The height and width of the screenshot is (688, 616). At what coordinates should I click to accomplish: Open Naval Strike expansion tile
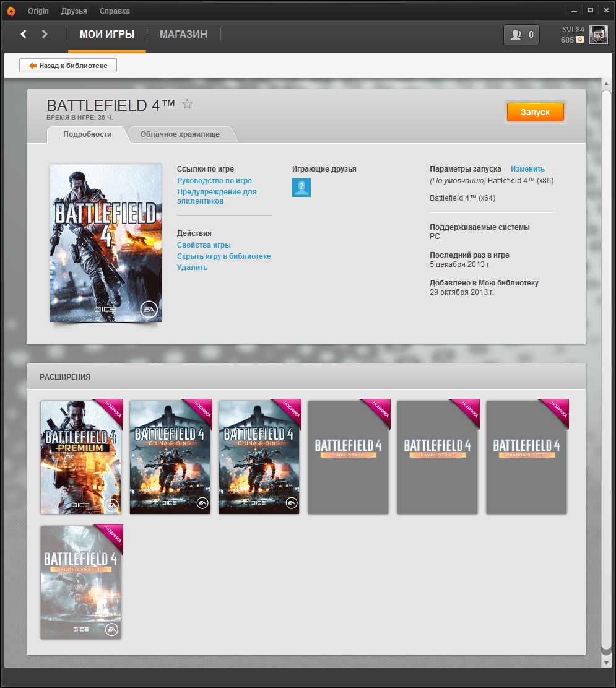pos(437,457)
